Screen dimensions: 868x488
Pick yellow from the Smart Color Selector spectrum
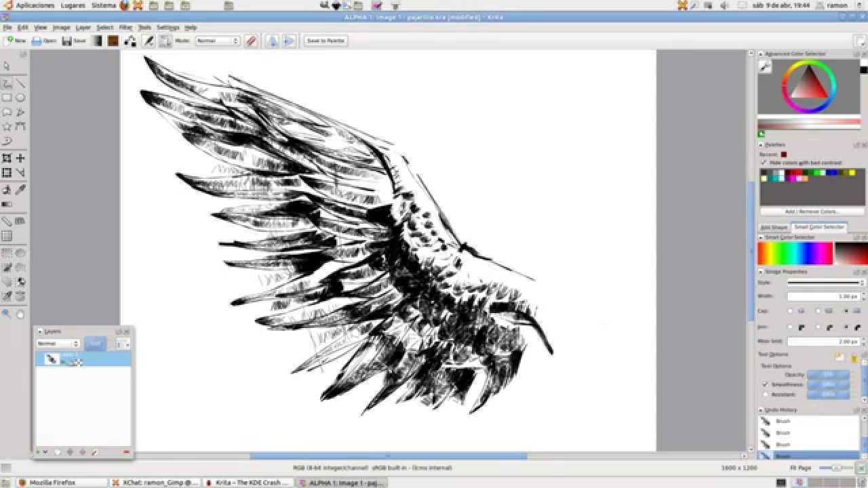coord(773,252)
